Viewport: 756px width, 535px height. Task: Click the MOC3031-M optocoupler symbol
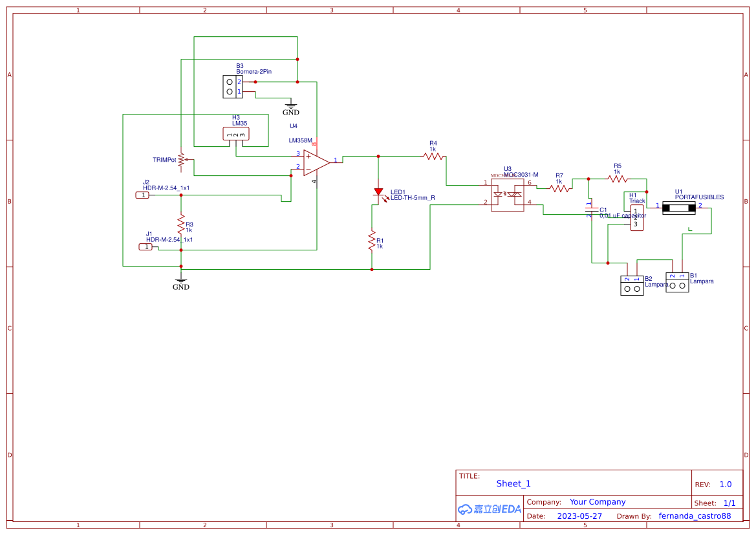tap(508, 193)
